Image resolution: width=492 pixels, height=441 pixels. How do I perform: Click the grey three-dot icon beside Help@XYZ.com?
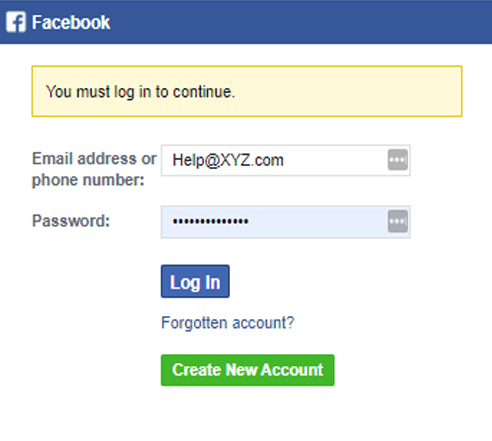pyautogui.click(x=398, y=160)
